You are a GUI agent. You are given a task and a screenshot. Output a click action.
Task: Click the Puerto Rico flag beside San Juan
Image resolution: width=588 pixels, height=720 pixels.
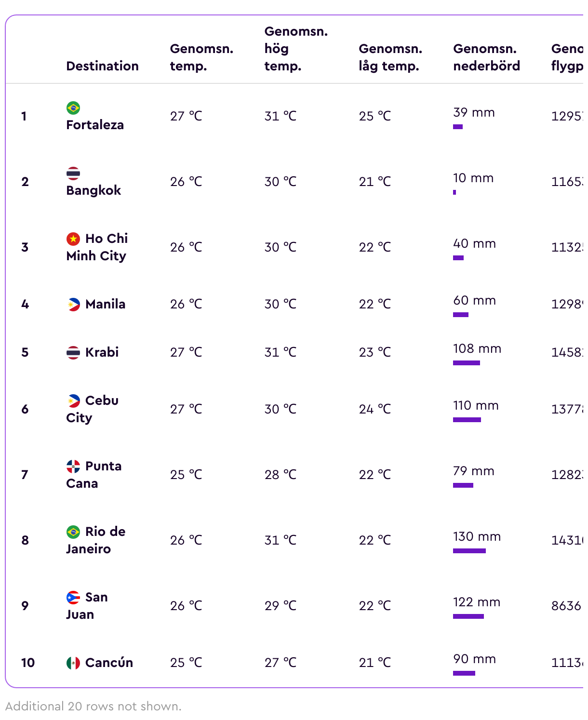tap(73, 597)
